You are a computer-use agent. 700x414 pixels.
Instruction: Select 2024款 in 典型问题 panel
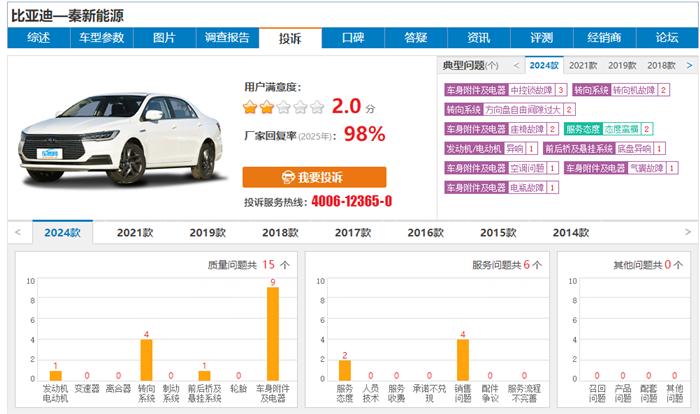tap(544, 66)
